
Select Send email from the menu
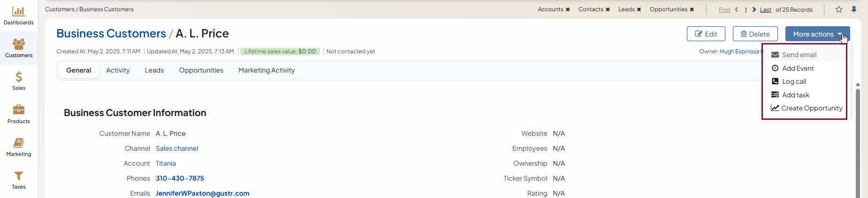(x=799, y=55)
